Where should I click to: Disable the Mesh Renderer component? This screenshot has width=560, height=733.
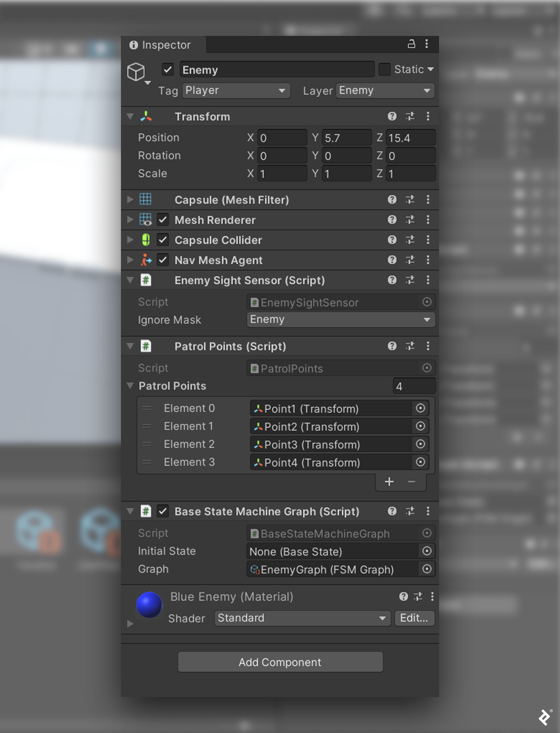coord(163,219)
